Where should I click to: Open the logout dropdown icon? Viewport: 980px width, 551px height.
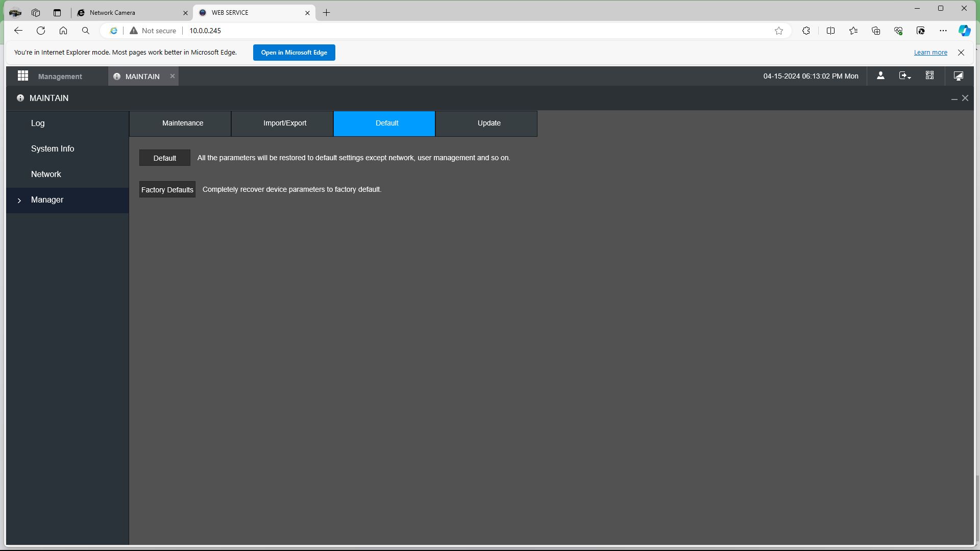tap(905, 76)
